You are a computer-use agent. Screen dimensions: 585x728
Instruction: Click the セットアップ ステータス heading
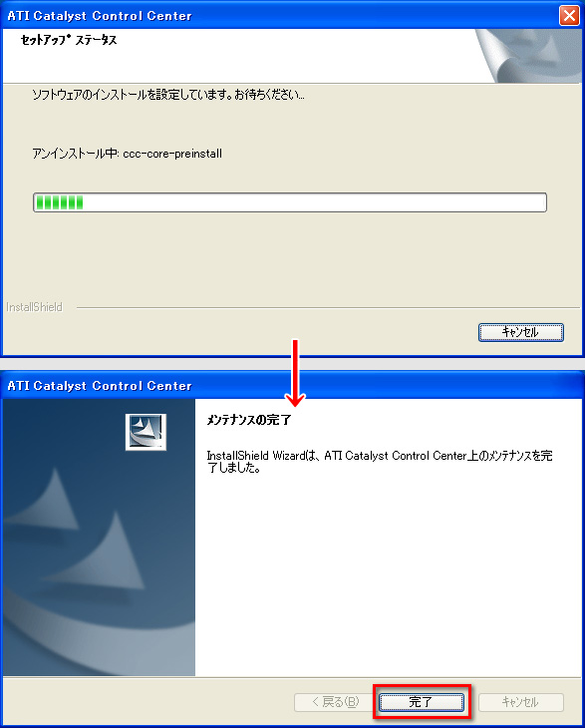click(69, 40)
